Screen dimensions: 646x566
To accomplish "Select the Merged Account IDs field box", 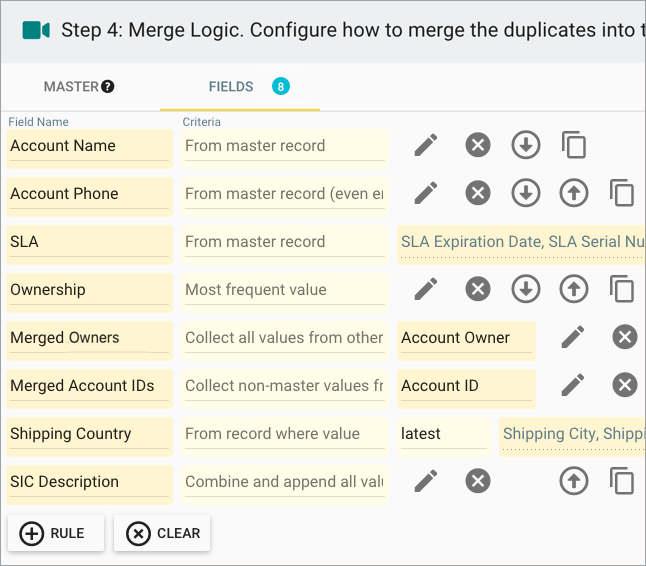I will point(89,389).
